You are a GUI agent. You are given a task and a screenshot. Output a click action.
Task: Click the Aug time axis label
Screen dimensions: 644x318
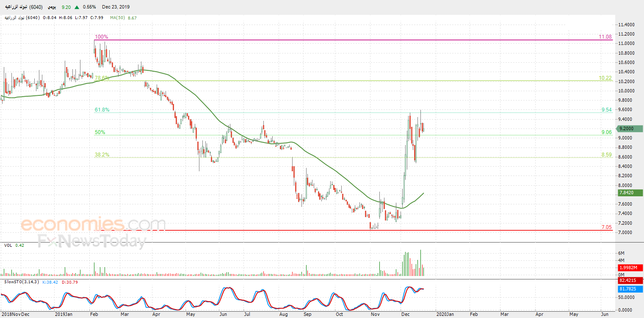coord(284,315)
